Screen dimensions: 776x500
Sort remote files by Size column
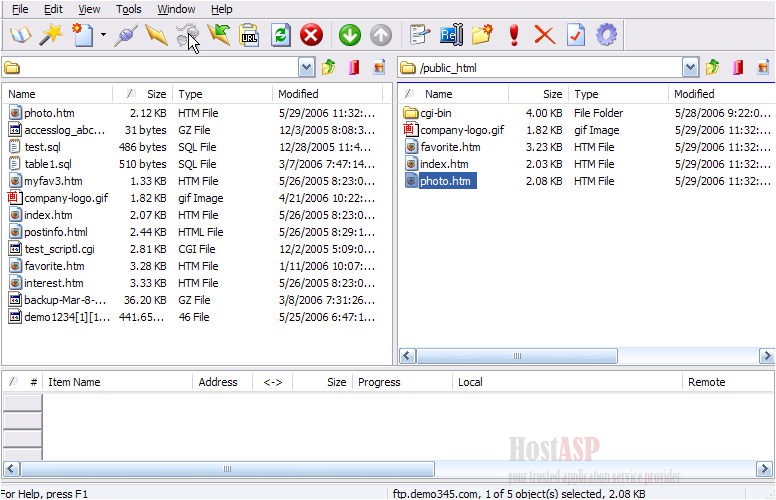click(x=538, y=94)
